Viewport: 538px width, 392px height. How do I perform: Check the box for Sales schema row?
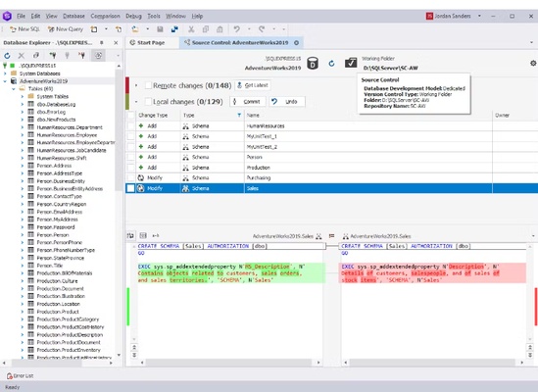coord(130,188)
